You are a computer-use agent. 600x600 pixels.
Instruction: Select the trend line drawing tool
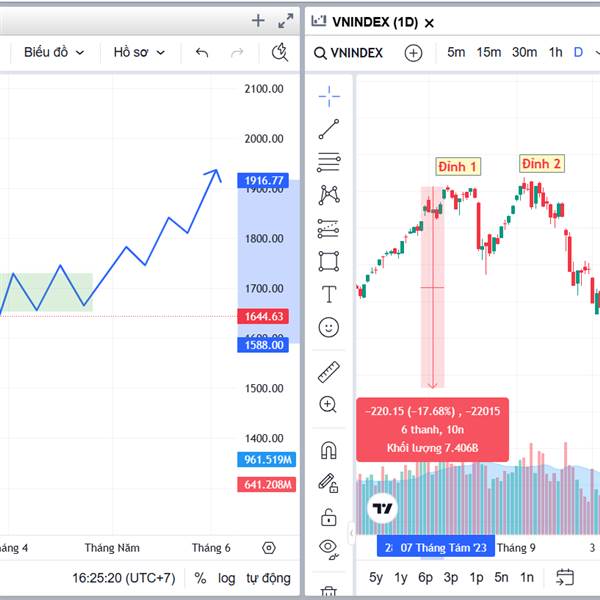[329, 129]
